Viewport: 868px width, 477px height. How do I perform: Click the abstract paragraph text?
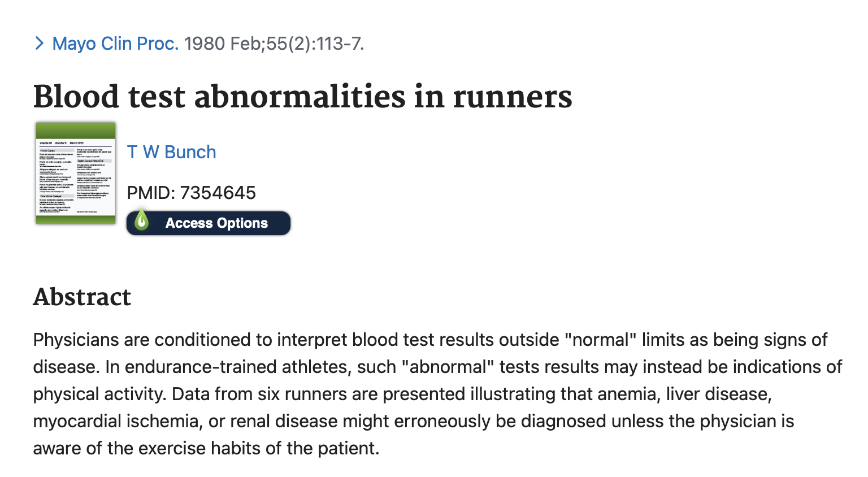(396, 394)
